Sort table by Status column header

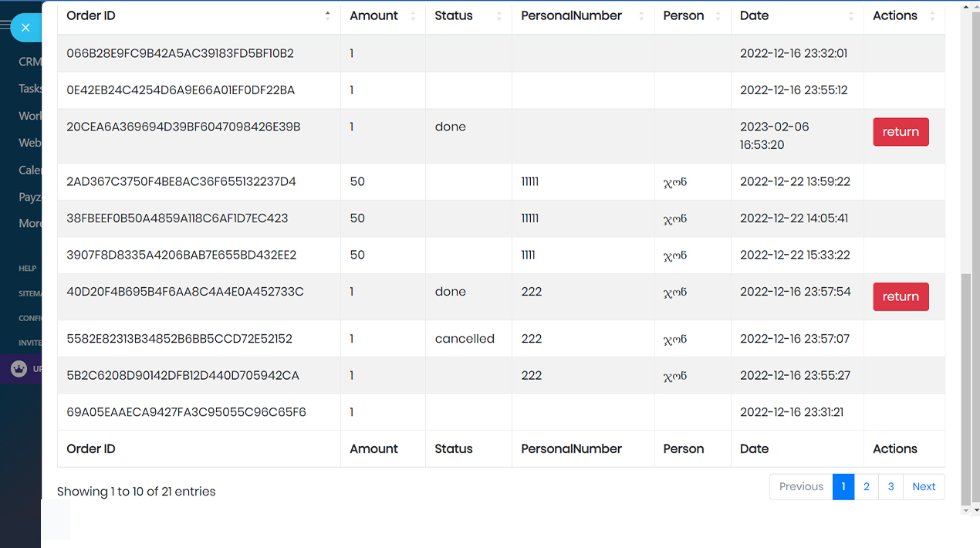pos(454,15)
